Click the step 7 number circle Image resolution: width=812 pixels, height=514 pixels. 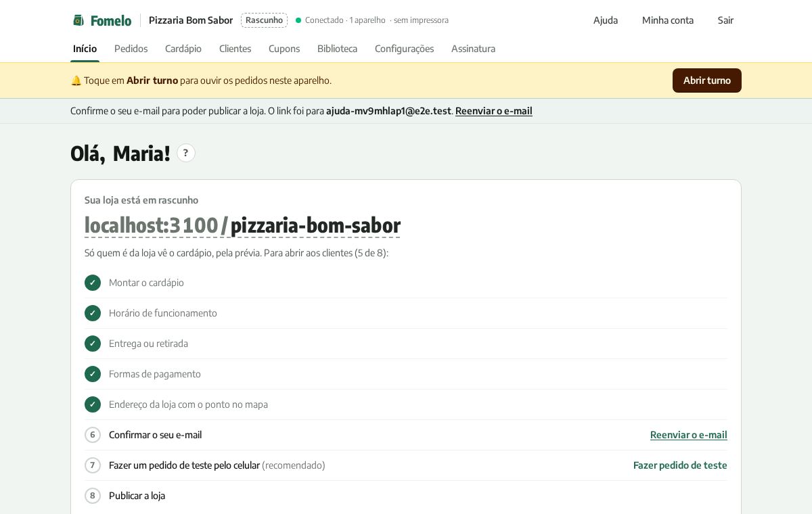pyautogui.click(x=93, y=465)
